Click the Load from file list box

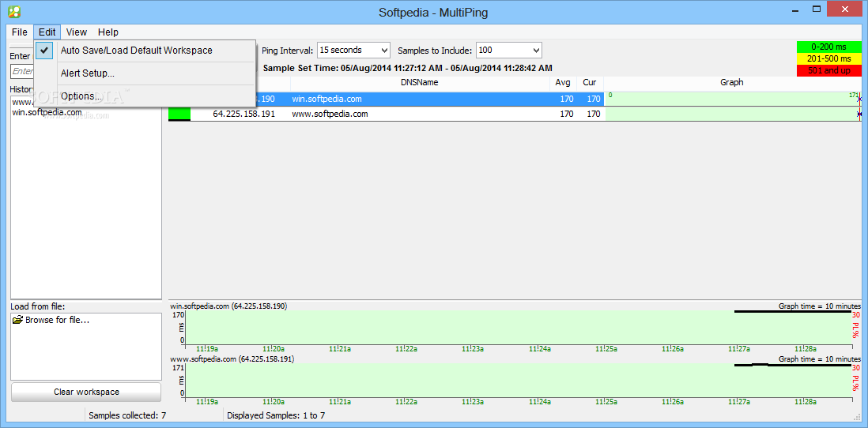coord(86,347)
